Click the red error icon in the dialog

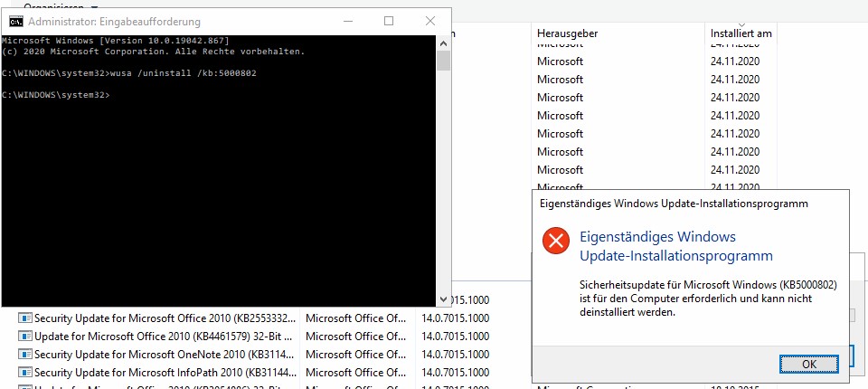click(556, 241)
